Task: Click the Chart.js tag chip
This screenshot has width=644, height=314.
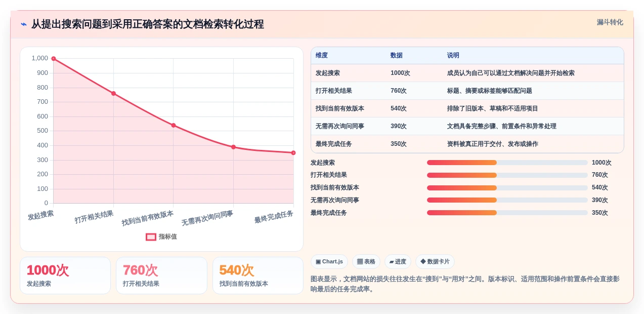Action: click(329, 261)
